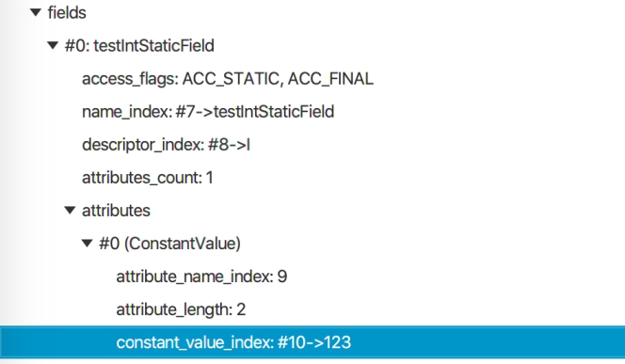Collapse the #0: testIntStaticField disclosure triangle
This screenshot has height=364, width=625.
pyautogui.click(x=53, y=46)
